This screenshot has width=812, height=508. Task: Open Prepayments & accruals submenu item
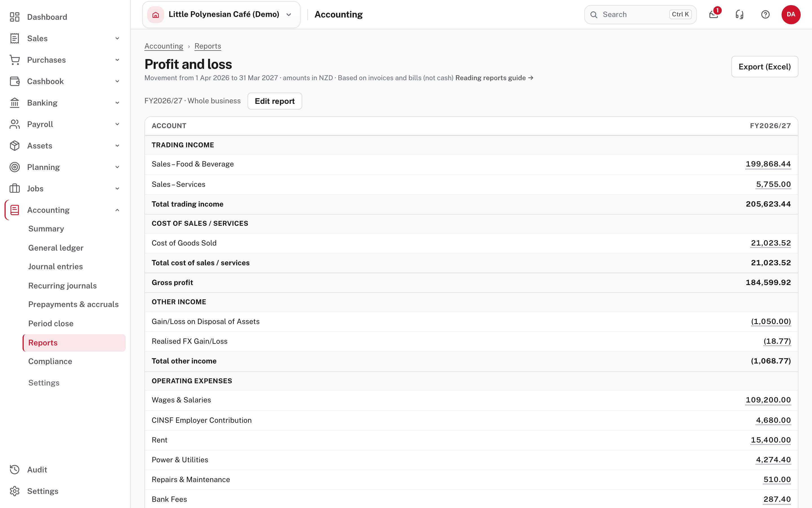74,304
